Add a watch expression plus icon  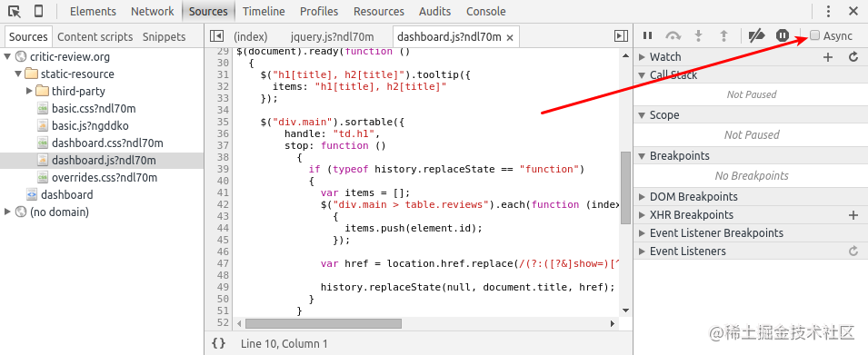coord(828,57)
